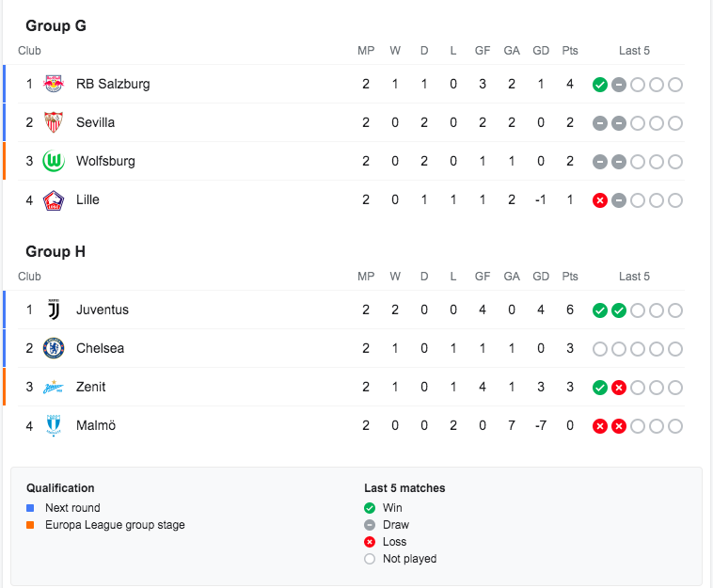Open the Juventus team name link

click(103, 310)
